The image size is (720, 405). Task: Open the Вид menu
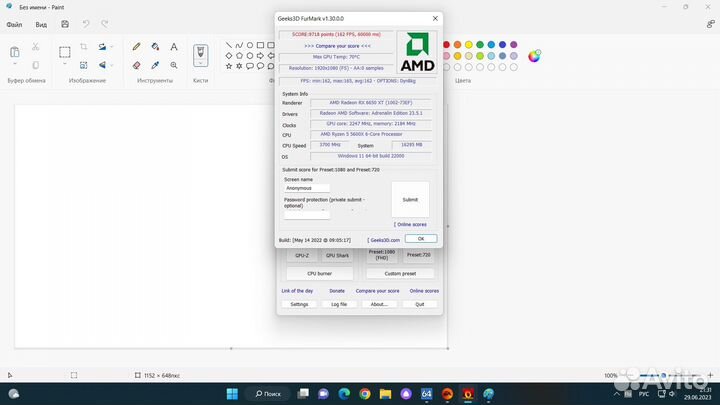point(41,25)
